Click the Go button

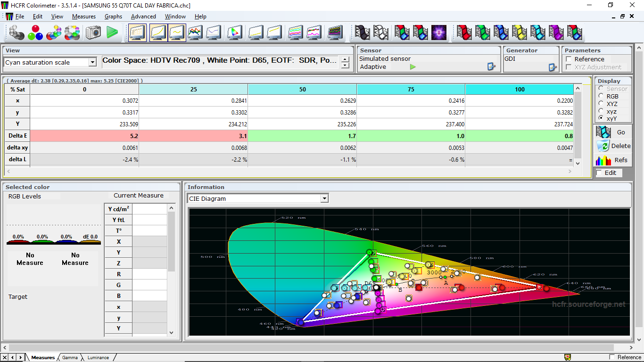pos(612,132)
